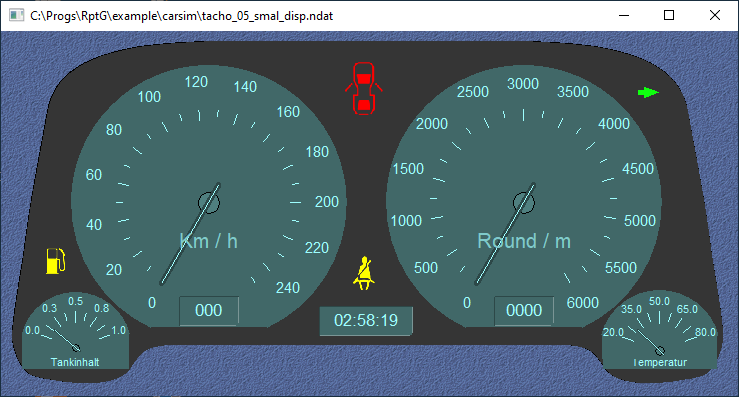
Task: Click the speedometer digital readout 000
Action: pyautogui.click(x=209, y=310)
